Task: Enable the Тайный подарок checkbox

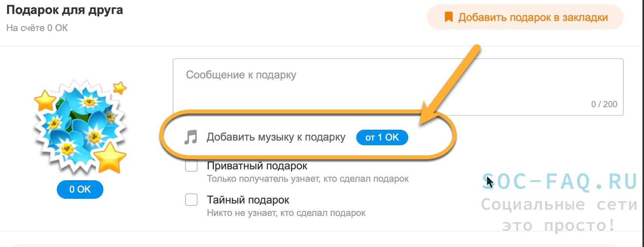Action: click(191, 200)
